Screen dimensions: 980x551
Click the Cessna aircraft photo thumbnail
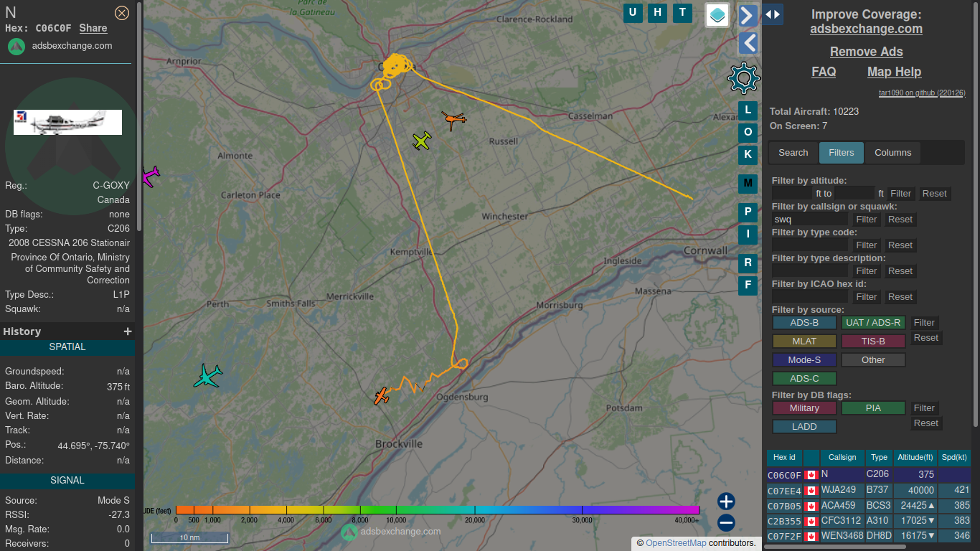tap(67, 122)
